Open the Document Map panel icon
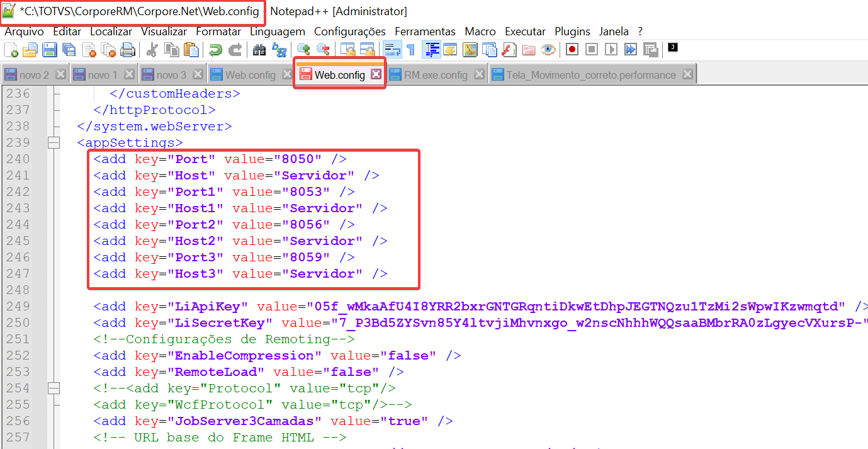 coord(470,49)
